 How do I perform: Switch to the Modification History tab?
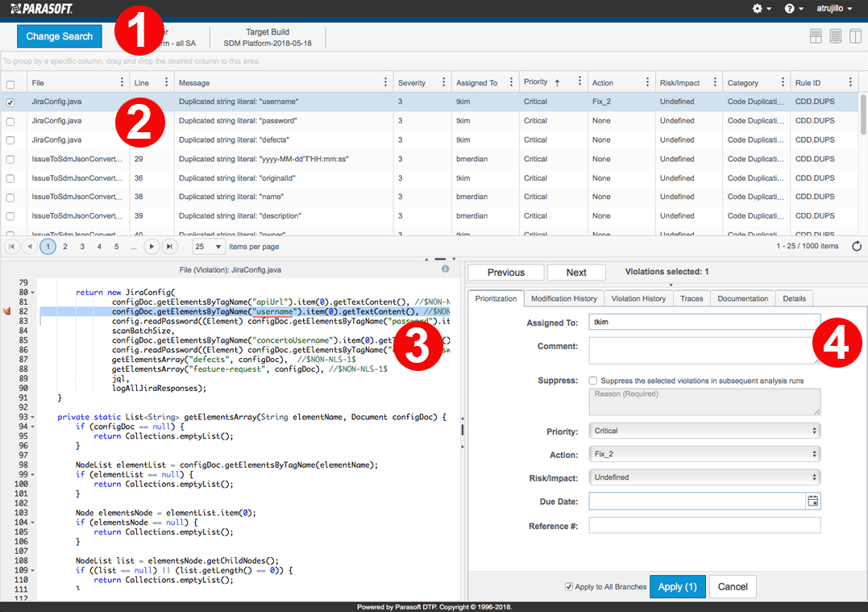click(564, 298)
